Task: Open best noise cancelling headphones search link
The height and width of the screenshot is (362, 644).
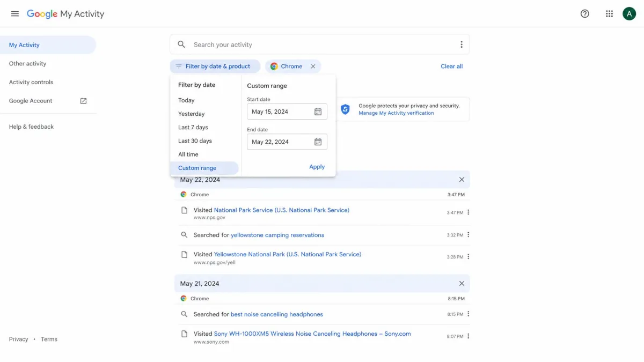Action: (277, 314)
